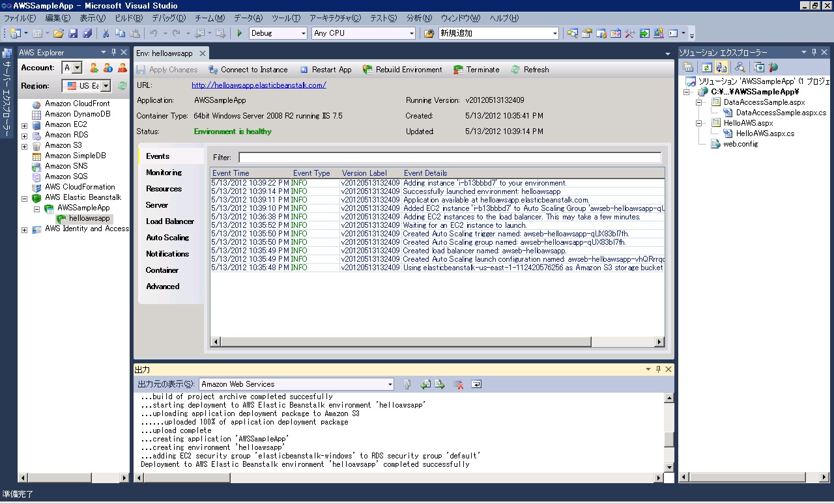Click the find in files icon beside 新規追加
Image resolution: width=834 pixels, height=504 pixels.
[x=429, y=33]
